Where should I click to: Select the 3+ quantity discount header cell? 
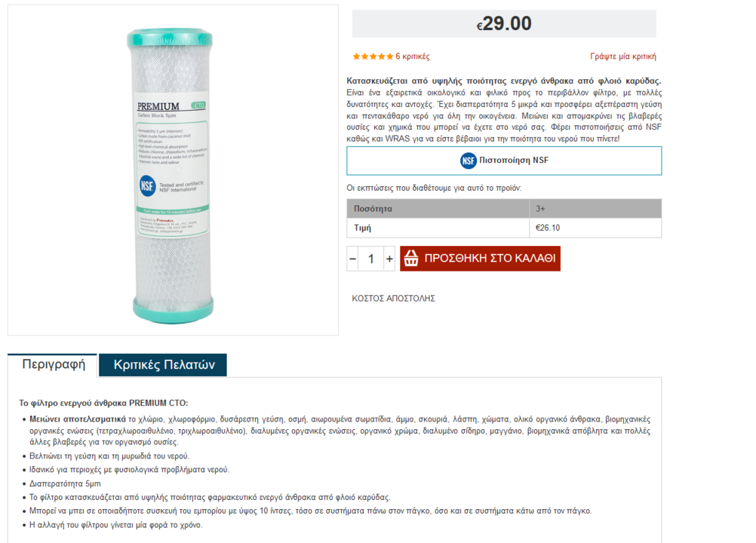pos(595,209)
